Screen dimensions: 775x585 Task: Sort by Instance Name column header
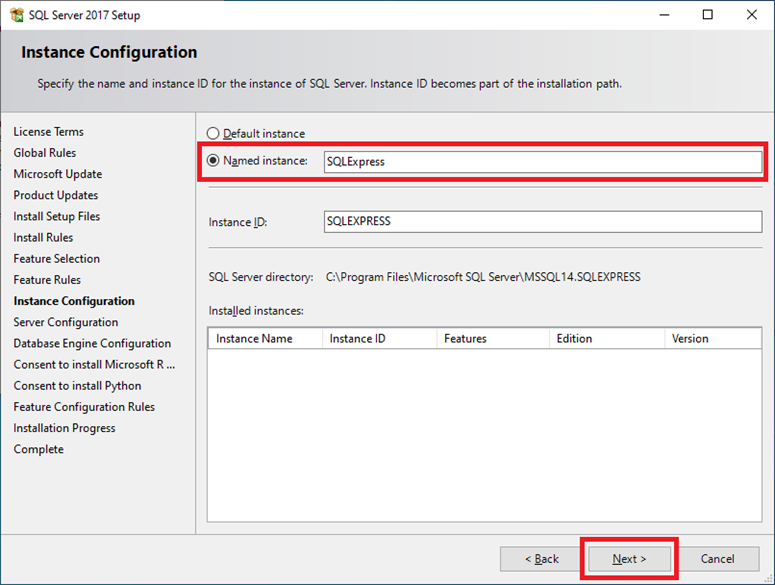point(265,338)
